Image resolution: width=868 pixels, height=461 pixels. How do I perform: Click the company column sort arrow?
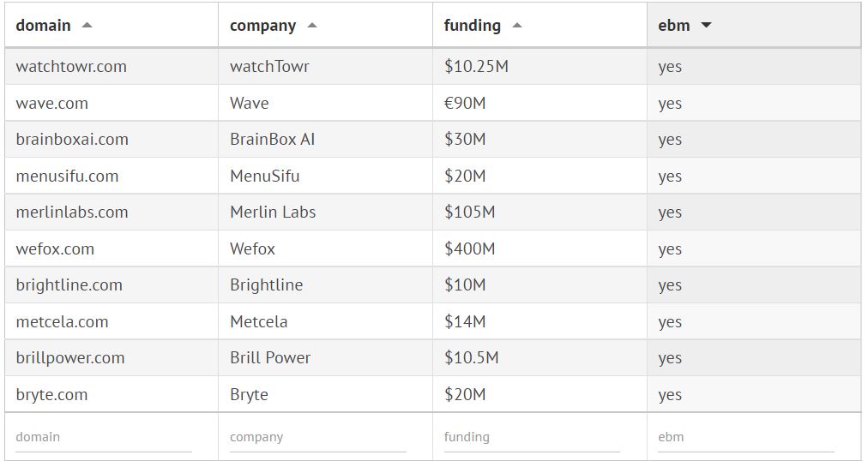pyautogui.click(x=311, y=26)
